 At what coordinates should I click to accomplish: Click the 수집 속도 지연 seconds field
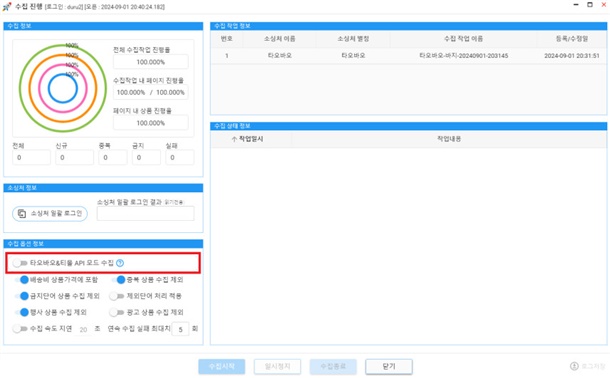click(83, 329)
